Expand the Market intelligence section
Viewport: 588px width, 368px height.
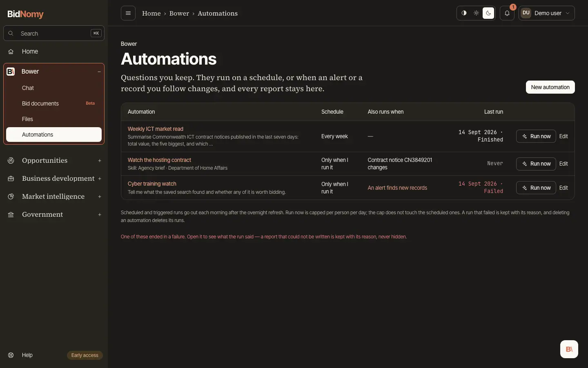(100, 197)
